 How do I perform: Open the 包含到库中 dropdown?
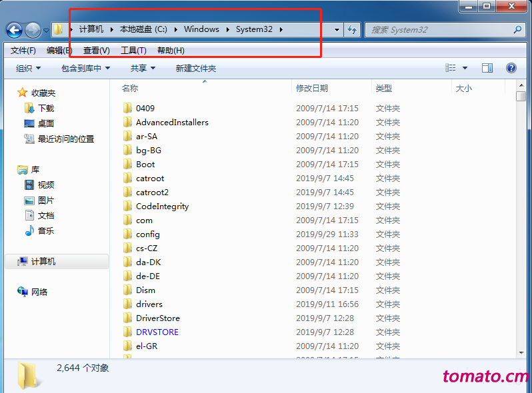pos(85,68)
